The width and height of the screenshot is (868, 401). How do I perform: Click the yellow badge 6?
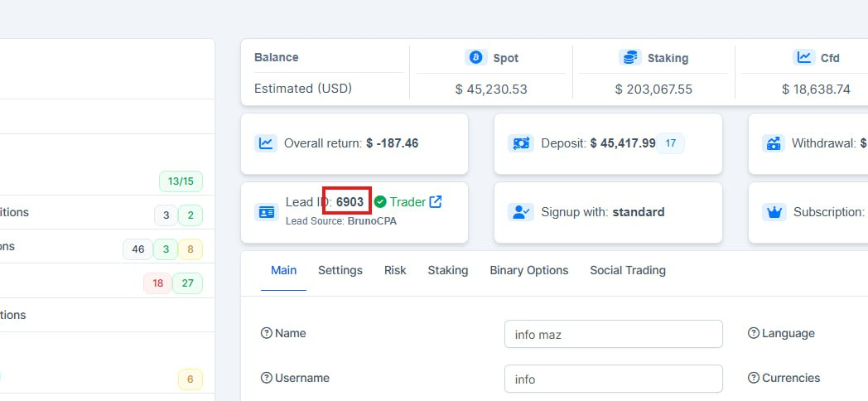click(x=190, y=379)
